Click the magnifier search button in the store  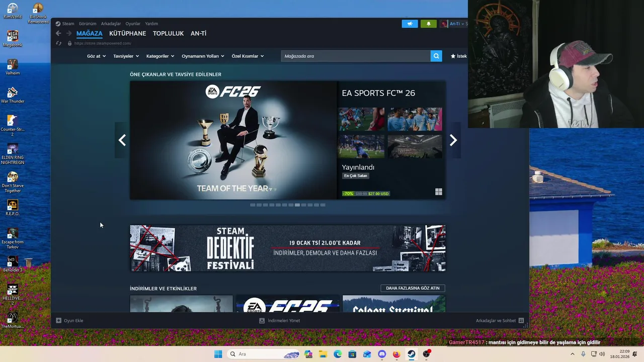tap(436, 56)
